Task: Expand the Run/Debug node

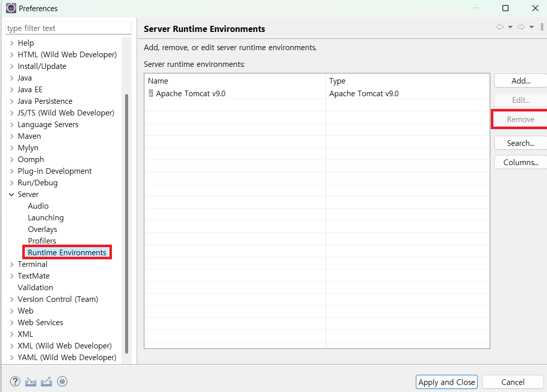Action: point(12,183)
